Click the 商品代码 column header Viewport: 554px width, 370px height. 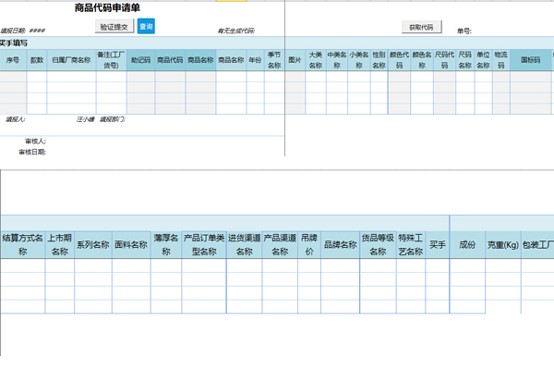170,60
